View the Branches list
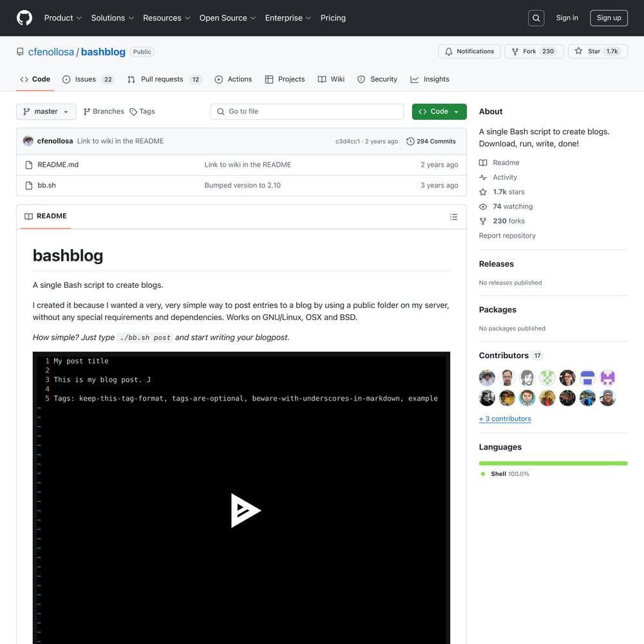 point(104,111)
